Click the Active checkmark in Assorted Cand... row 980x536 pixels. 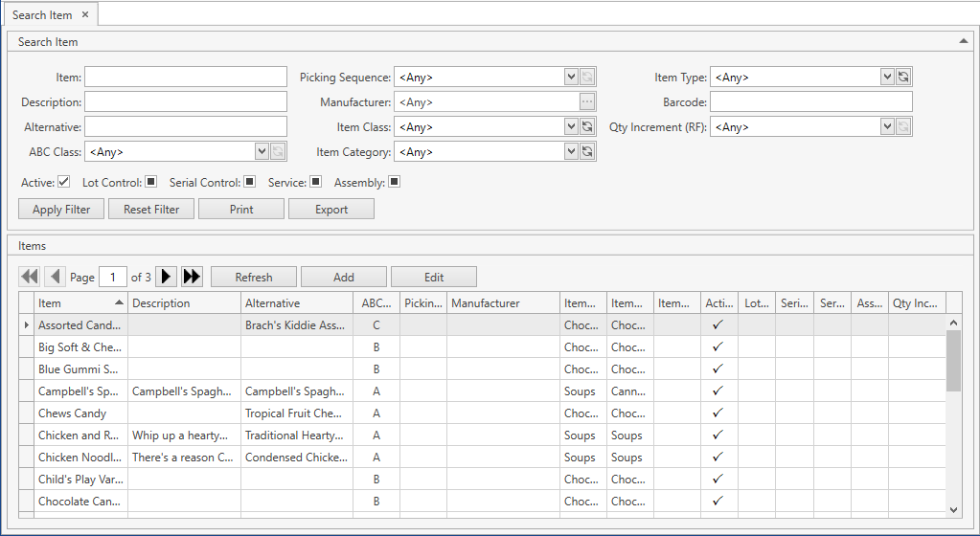pos(718,324)
